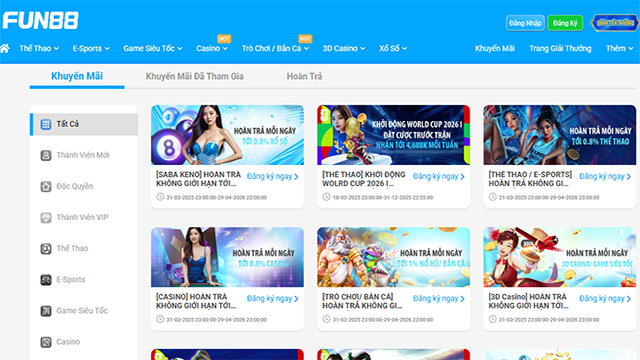Open the Thêm dropdown menu
Screen dimensions: 640x360
tap(619, 49)
